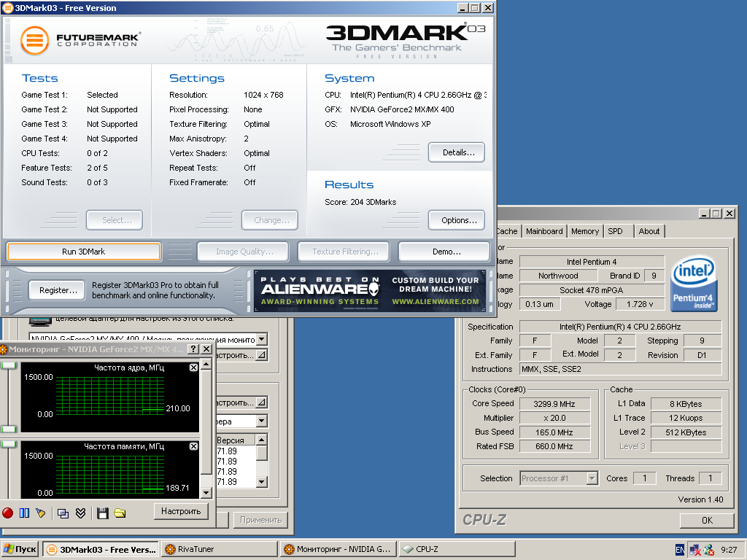Click the Select... tests button
The height and width of the screenshot is (560, 747).
(x=115, y=220)
